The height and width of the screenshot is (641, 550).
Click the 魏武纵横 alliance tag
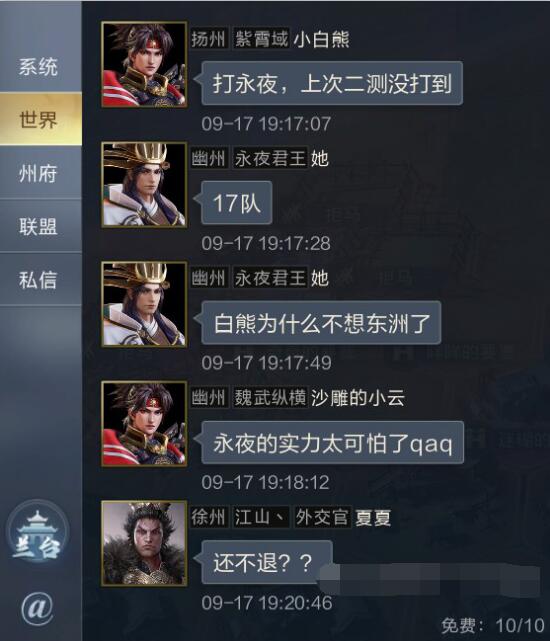tap(270, 398)
